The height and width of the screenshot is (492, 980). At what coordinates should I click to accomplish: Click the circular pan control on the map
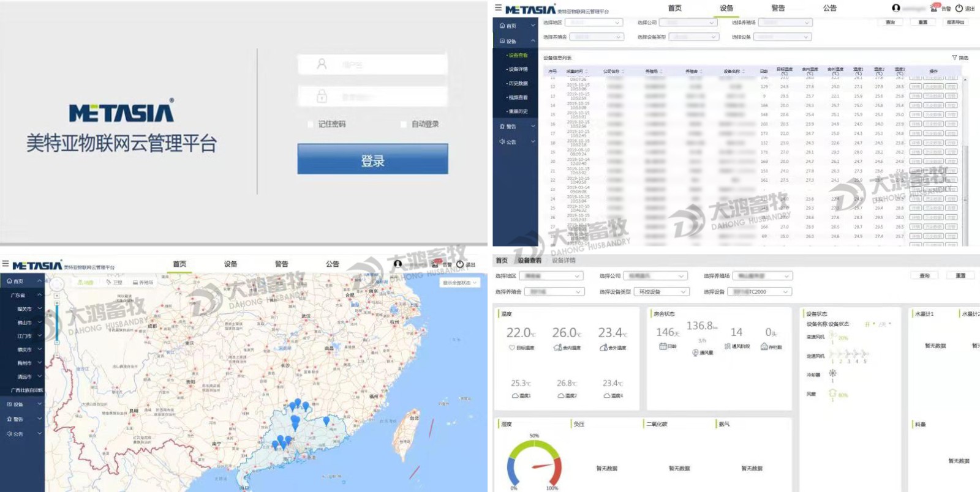click(x=57, y=284)
